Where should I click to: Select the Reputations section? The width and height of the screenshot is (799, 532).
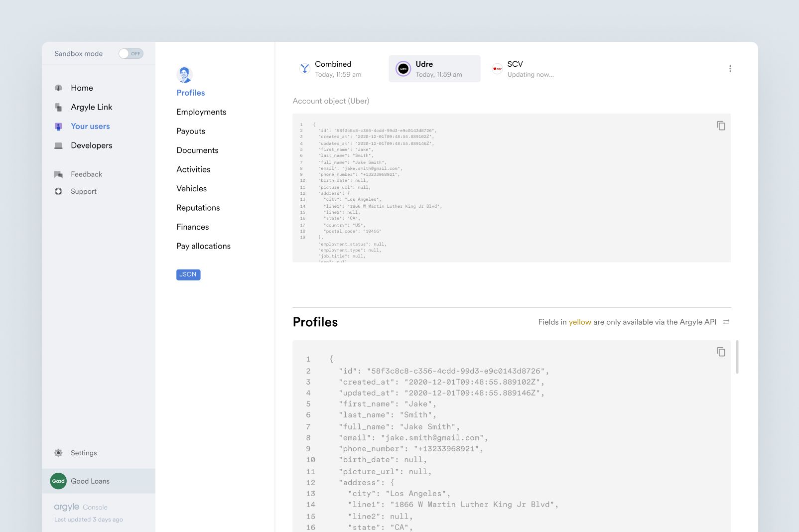point(198,208)
